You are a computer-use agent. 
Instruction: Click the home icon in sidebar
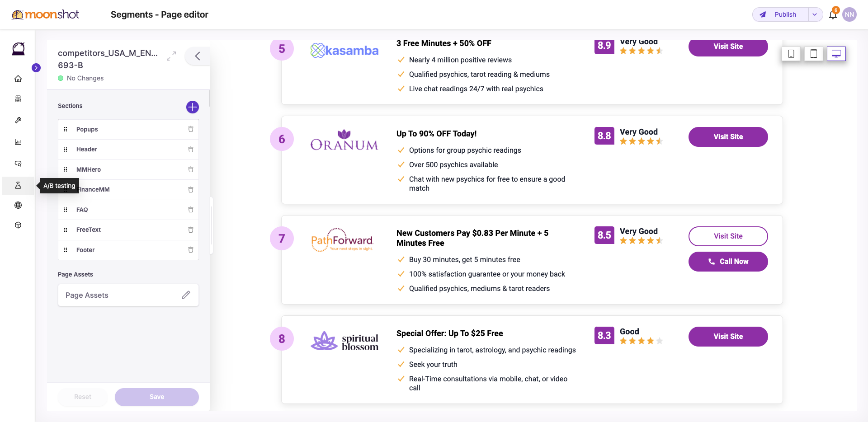(x=18, y=79)
